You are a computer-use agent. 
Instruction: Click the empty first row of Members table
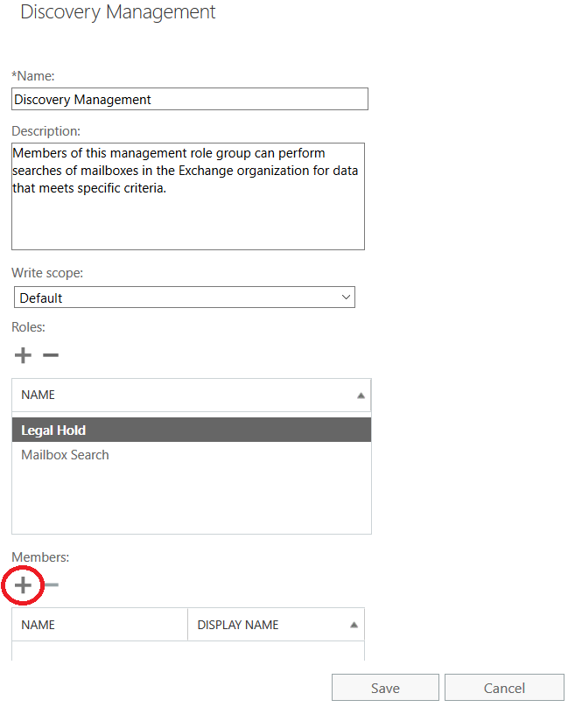pos(187,651)
